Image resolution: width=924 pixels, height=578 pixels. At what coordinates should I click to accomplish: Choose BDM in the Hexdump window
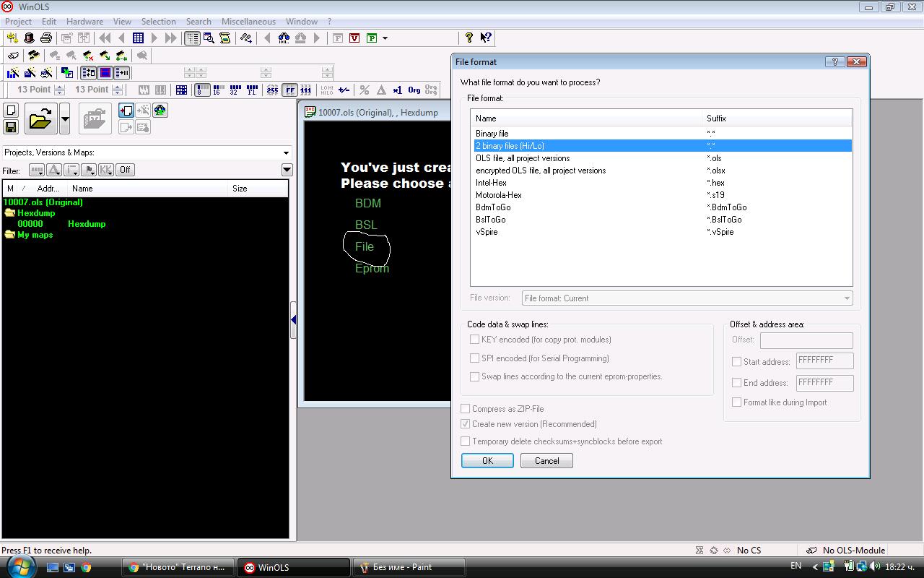[x=368, y=204]
